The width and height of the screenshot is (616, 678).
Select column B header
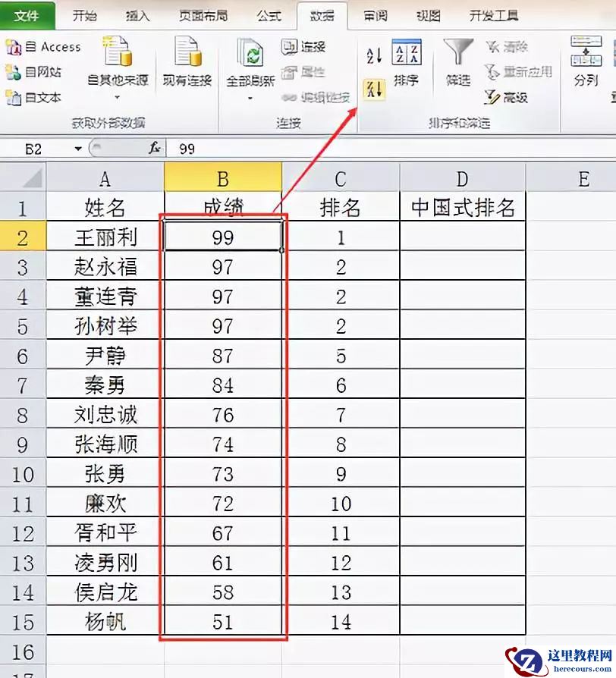click(223, 177)
